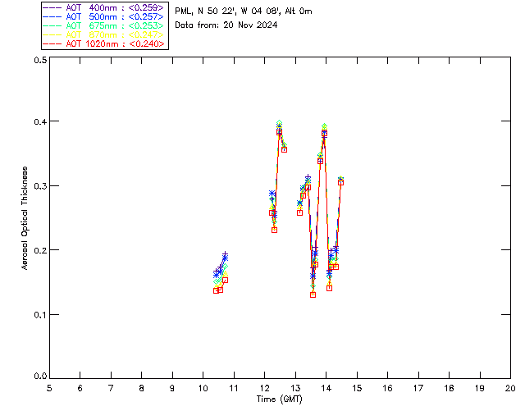Click the 0.1 y-axis tick label

(40, 314)
